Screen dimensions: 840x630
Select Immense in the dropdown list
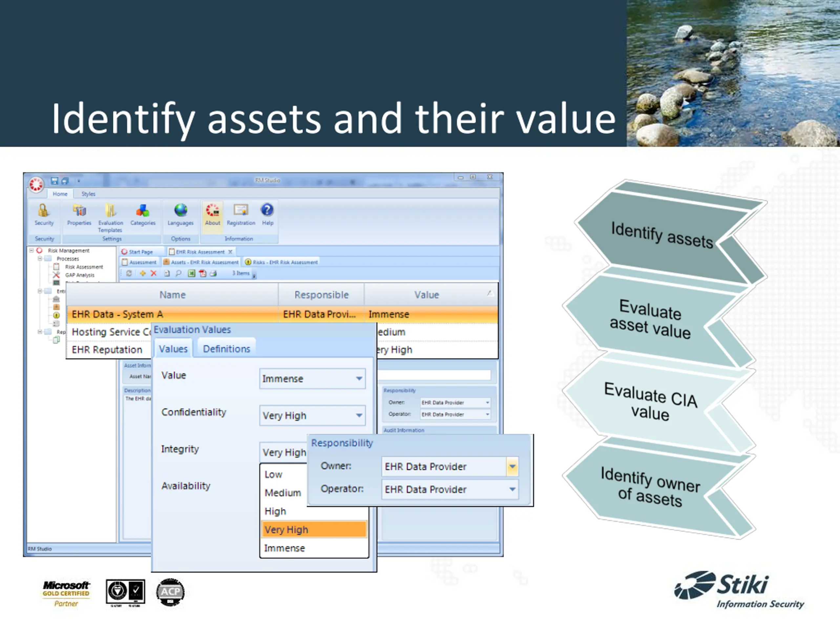(285, 548)
